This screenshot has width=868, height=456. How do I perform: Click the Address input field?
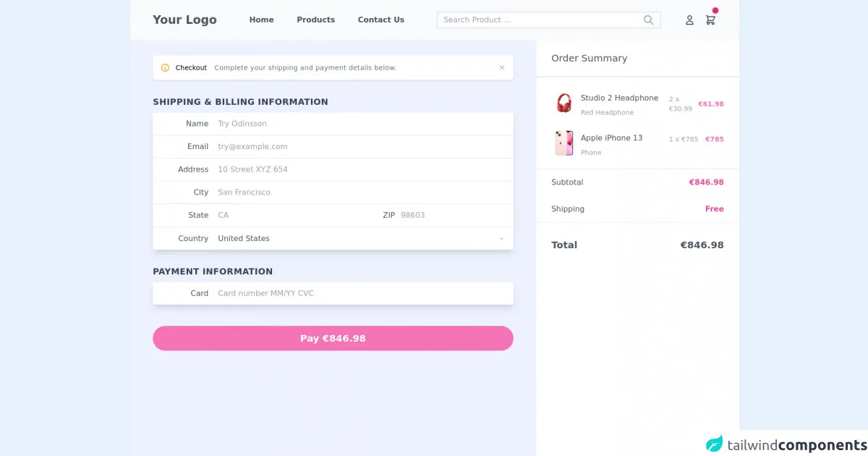(x=362, y=169)
